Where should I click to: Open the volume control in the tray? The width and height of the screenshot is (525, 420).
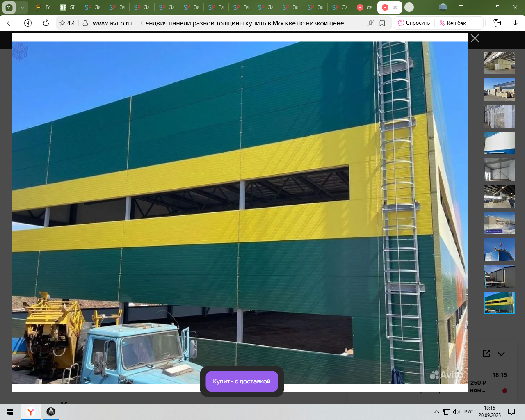click(x=456, y=412)
